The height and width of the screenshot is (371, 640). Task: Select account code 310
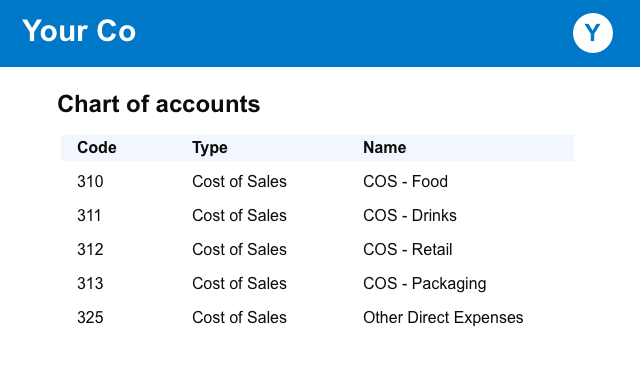(90, 181)
